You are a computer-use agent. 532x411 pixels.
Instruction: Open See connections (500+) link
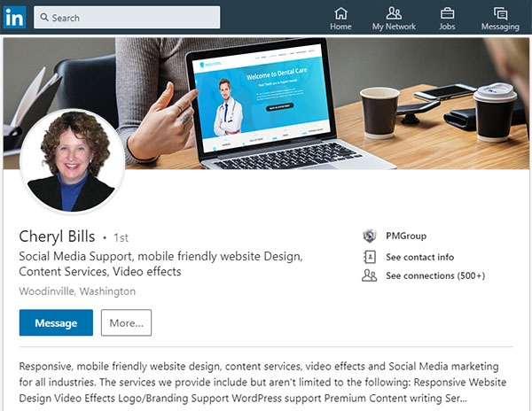[435, 275]
